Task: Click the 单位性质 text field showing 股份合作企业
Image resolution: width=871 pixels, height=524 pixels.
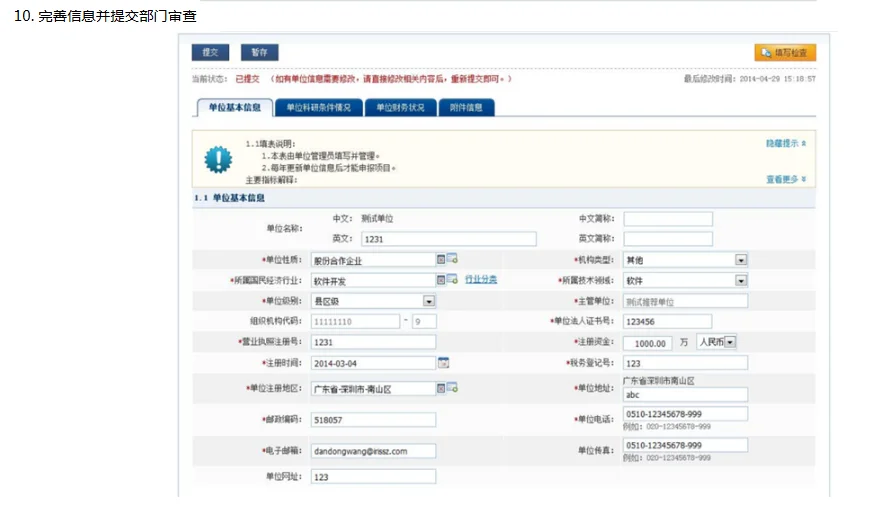Action: coord(373,259)
